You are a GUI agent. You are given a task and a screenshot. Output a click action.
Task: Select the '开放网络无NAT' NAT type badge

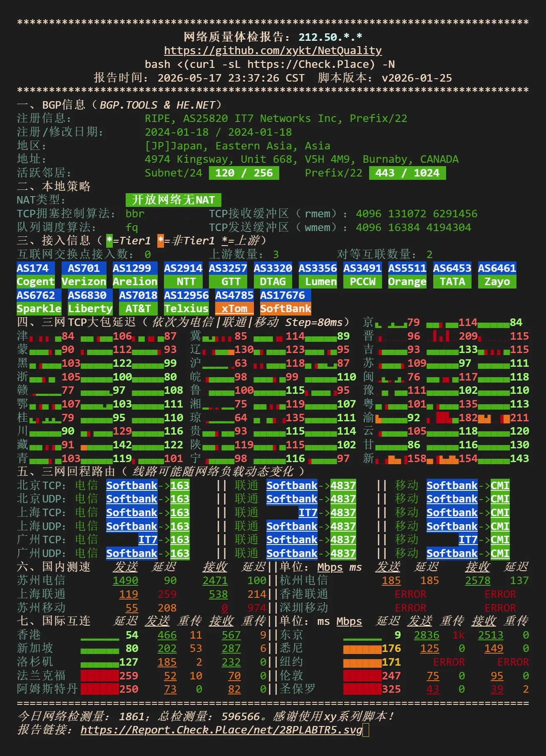174,200
